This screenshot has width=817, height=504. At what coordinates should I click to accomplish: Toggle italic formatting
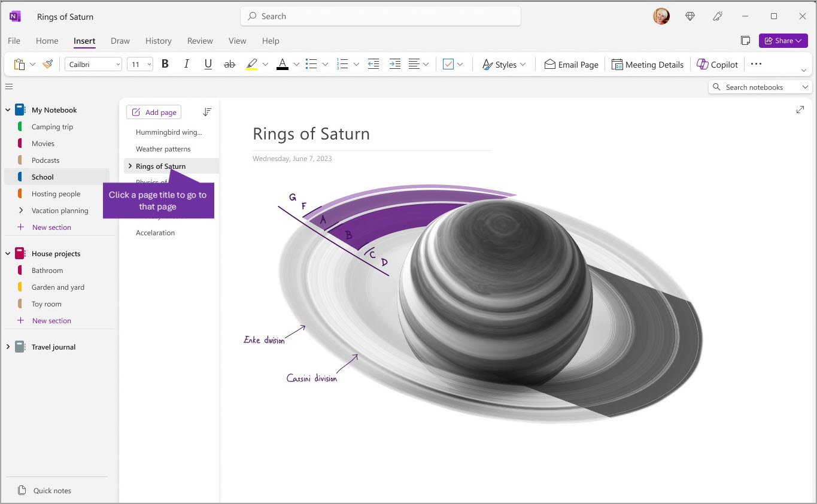click(186, 64)
